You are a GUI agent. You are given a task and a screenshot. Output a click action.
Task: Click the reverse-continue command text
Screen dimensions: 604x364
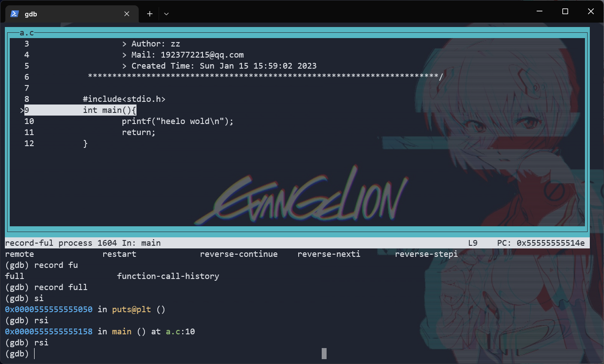(238, 254)
